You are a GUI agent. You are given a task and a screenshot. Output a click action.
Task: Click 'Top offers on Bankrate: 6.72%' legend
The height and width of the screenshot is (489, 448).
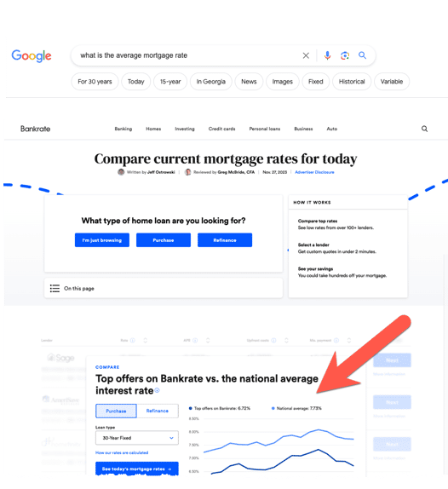(220, 408)
